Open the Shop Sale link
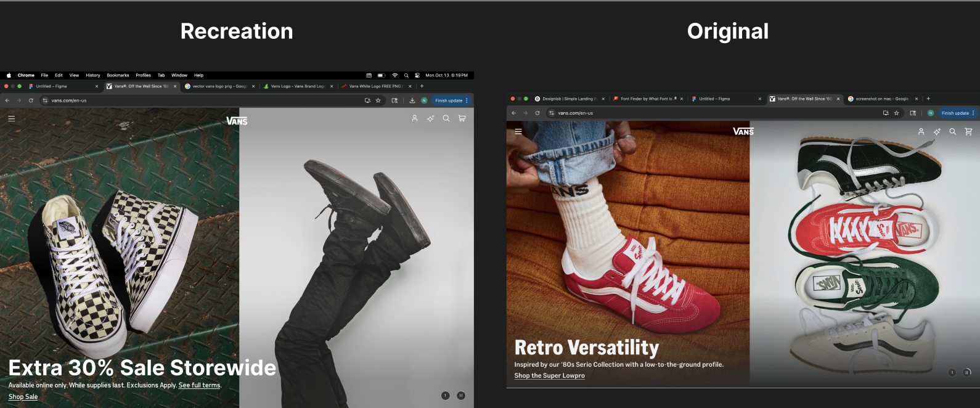 (23, 397)
